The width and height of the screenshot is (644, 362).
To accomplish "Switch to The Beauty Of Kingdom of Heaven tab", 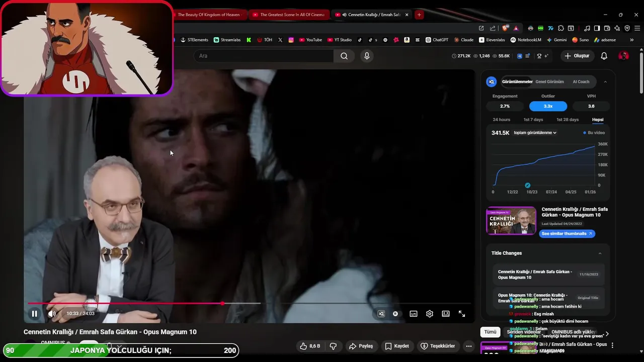I will click(x=209, y=15).
